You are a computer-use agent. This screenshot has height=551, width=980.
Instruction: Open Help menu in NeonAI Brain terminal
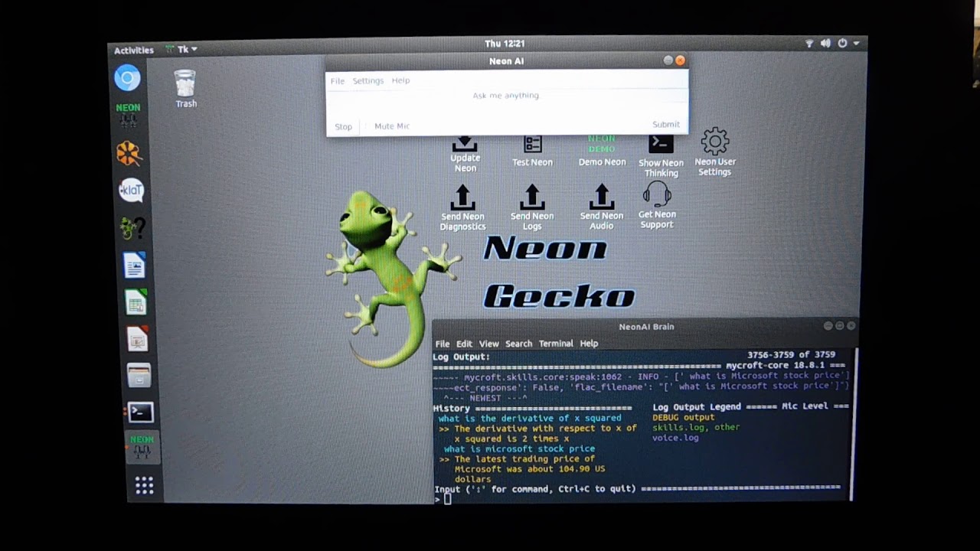pos(589,344)
